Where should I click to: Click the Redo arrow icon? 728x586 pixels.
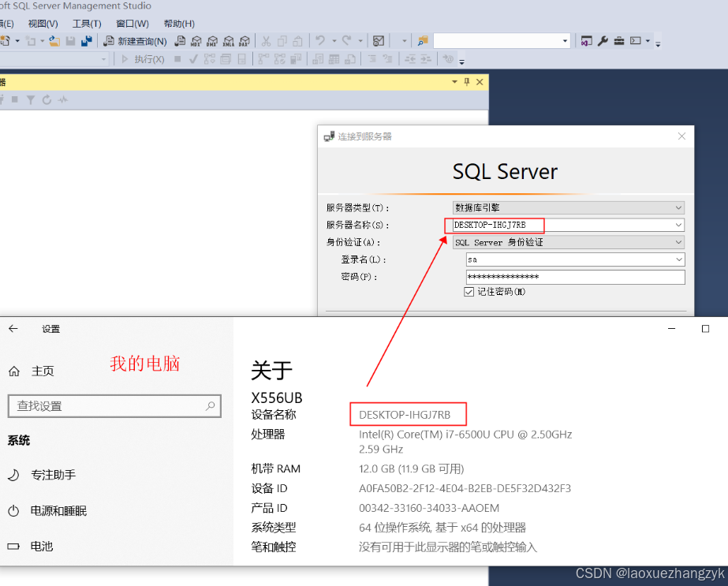(346, 41)
